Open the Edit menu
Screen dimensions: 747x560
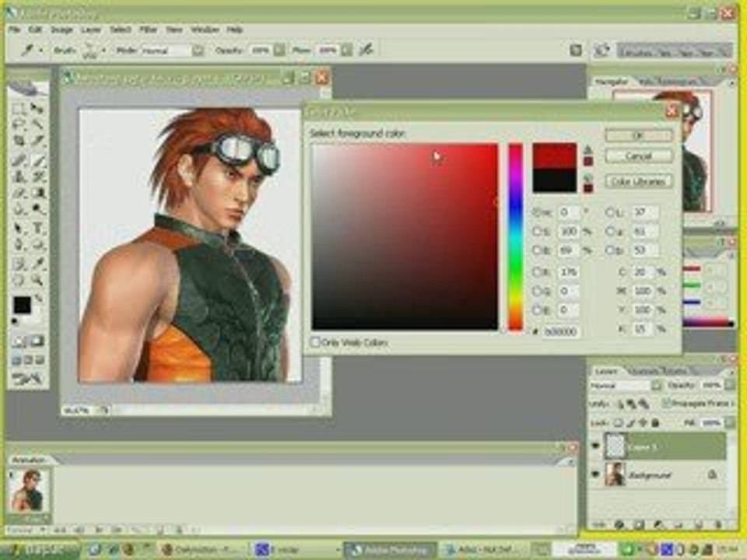pos(35,30)
